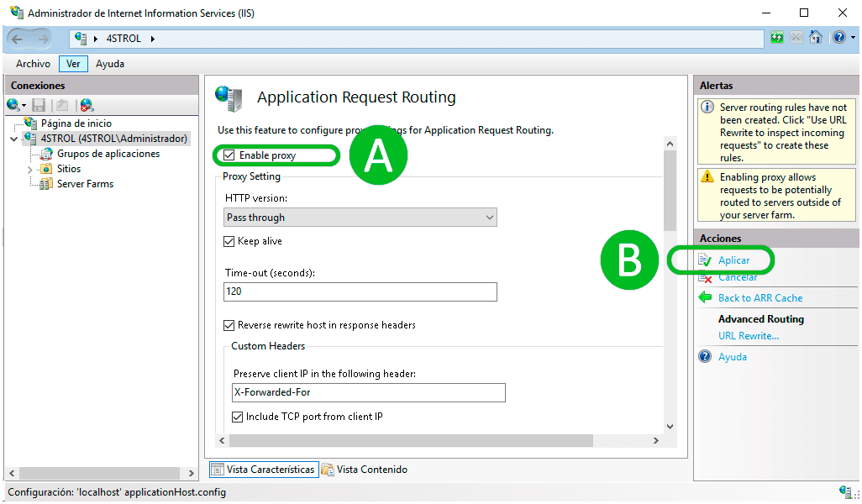This screenshot has height=504, width=862.
Task: Click Back to ARR Cache link
Action: [760, 298]
